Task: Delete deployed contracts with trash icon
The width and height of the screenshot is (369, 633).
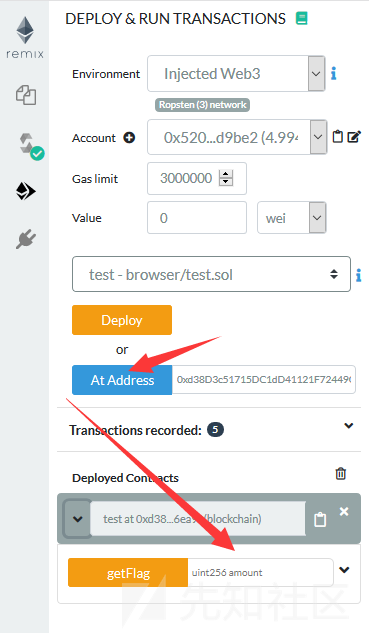Action: [x=341, y=473]
